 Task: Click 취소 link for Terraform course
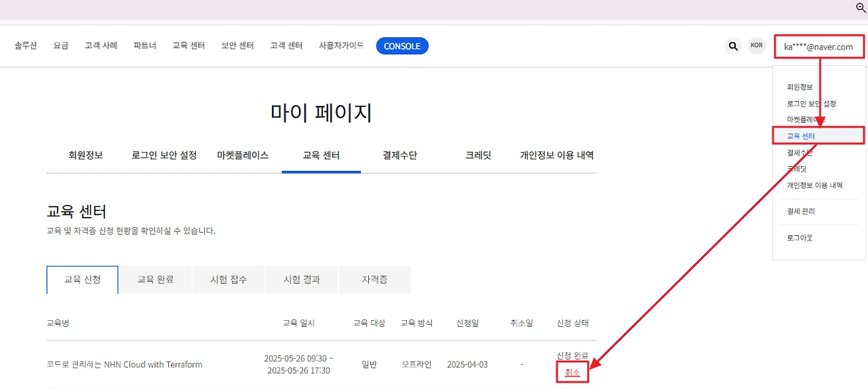click(x=572, y=373)
